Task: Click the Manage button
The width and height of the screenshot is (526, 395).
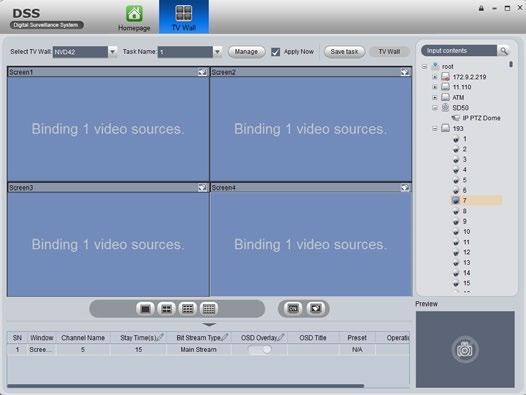Action: point(246,52)
